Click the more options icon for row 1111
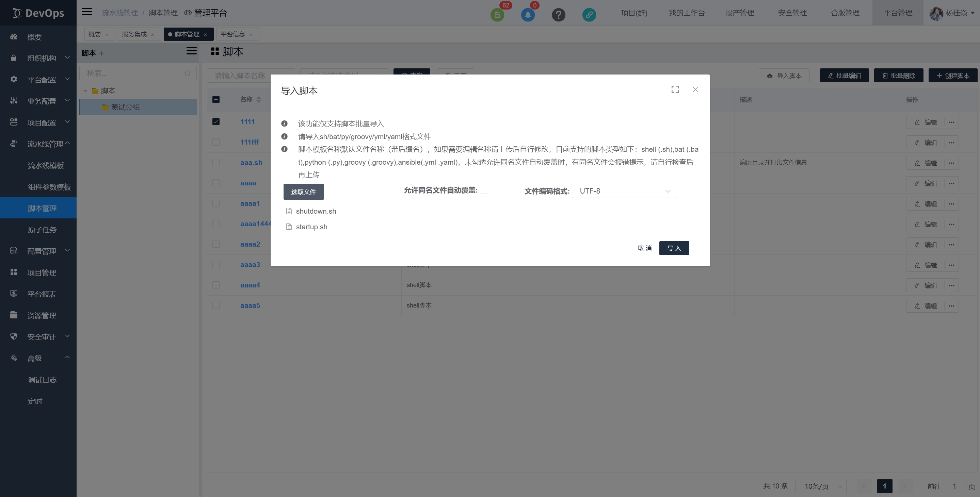The image size is (980, 497). [951, 122]
